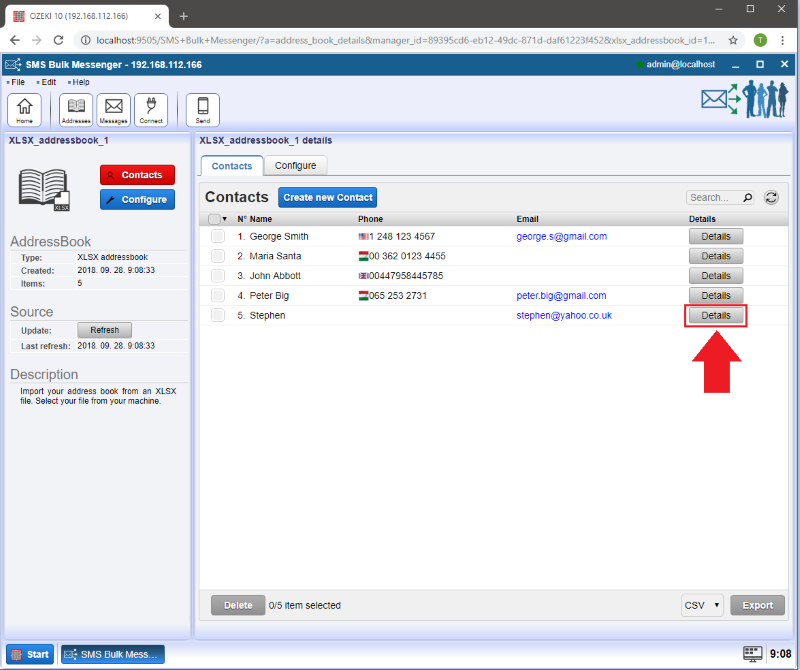Click the Send phone icon
The height and width of the screenshot is (670, 800).
pos(203,109)
